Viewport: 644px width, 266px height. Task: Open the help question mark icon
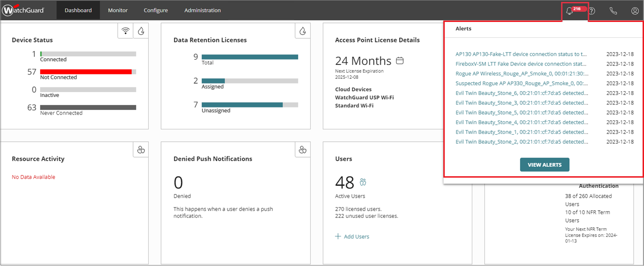[592, 11]
